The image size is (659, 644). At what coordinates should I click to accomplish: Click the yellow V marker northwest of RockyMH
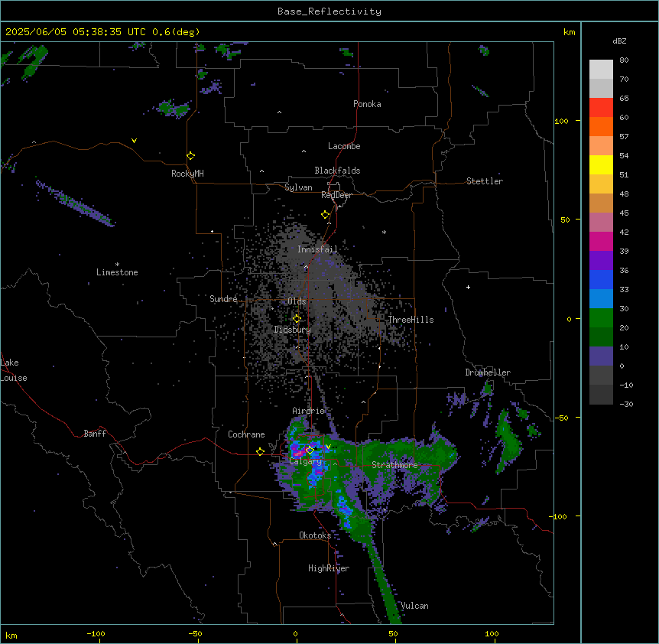point(134,141)
